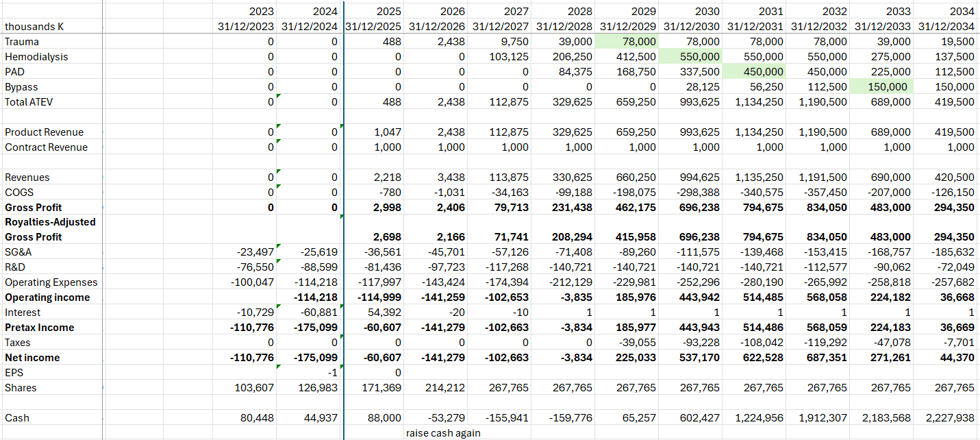Select the green-highlighted Trauma 78,000 cell

tap(627, 42)
